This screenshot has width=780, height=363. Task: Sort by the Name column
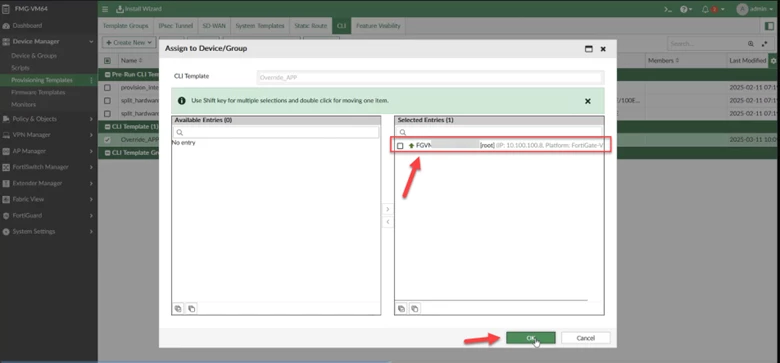point(132,61)
